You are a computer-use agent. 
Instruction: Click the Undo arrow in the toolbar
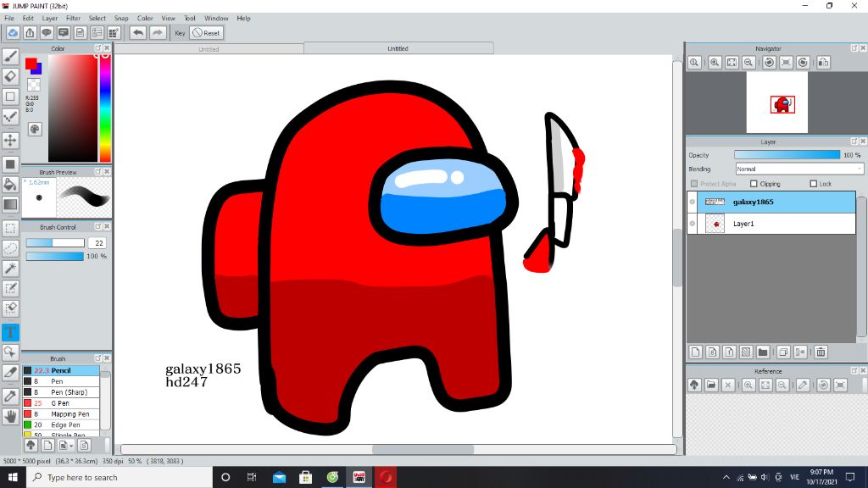tap(138, 33)
